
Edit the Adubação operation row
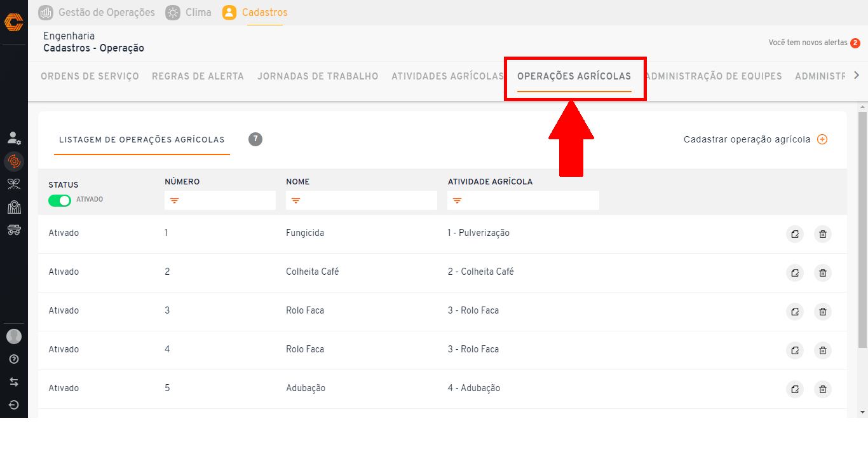pos(795,389)
